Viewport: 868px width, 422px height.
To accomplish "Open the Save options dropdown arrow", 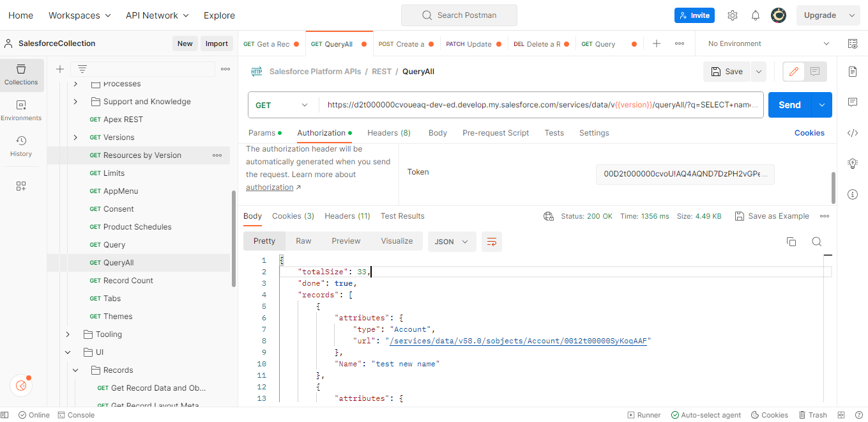I will click(x=759, y=72).
